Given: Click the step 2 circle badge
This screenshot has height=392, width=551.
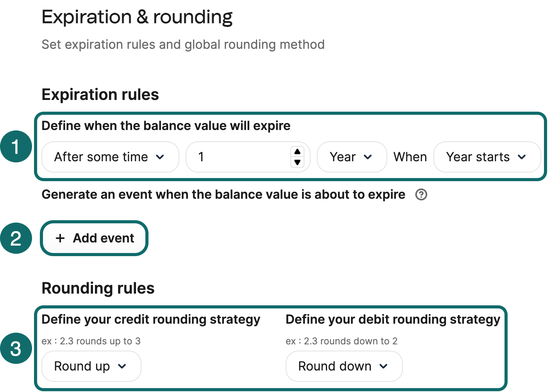Looking at the screenshot, I should [16, 238].
